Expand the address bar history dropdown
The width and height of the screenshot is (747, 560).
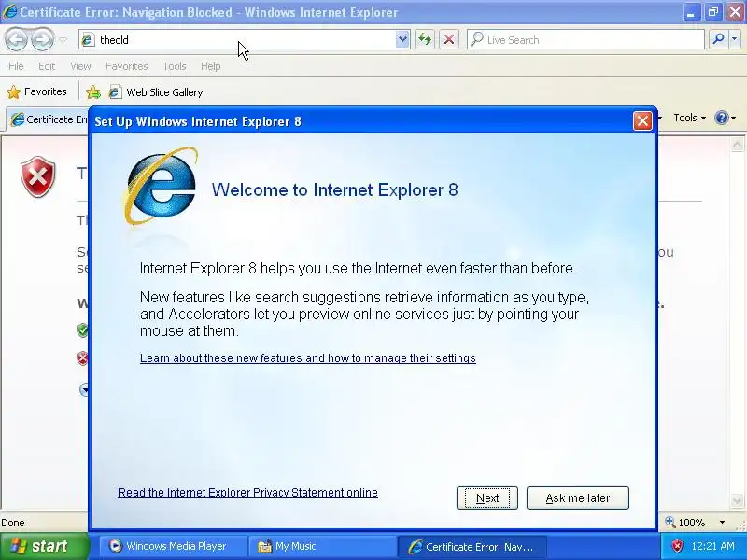402,39
